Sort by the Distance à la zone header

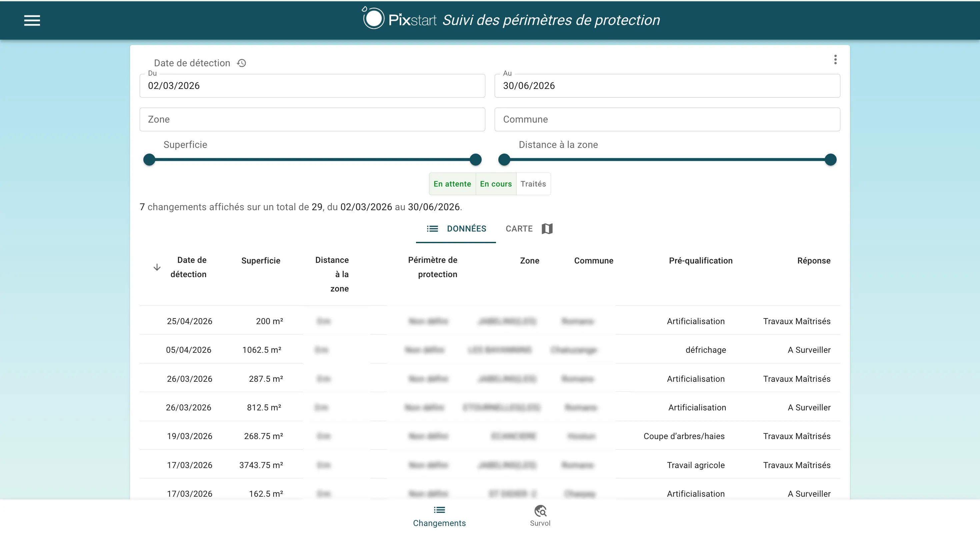(x=332, y=274)
